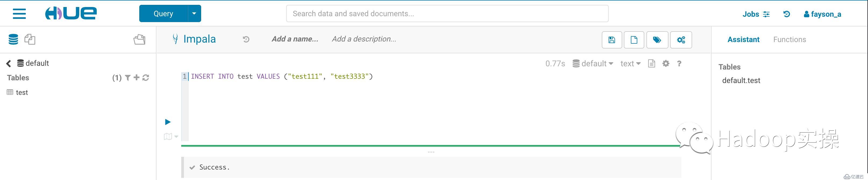The width and height of the screenshot is (868, 180).
Task: Focus the search data and documents field
Action: (447, 13)
